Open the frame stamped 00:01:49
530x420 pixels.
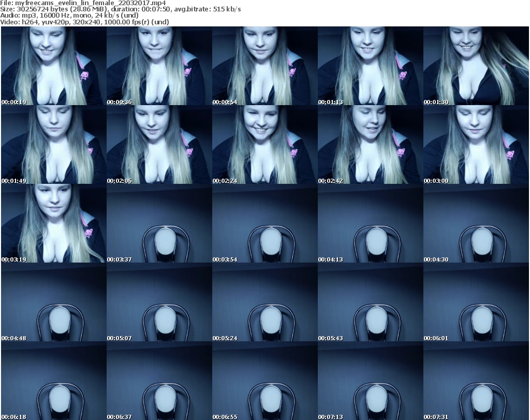point(54,144)
